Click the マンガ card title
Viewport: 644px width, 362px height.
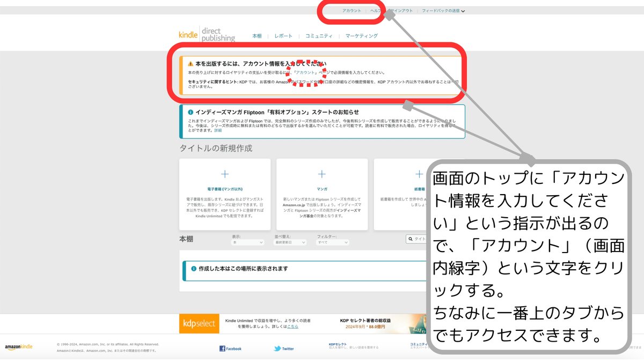click(x=322, y=189)
